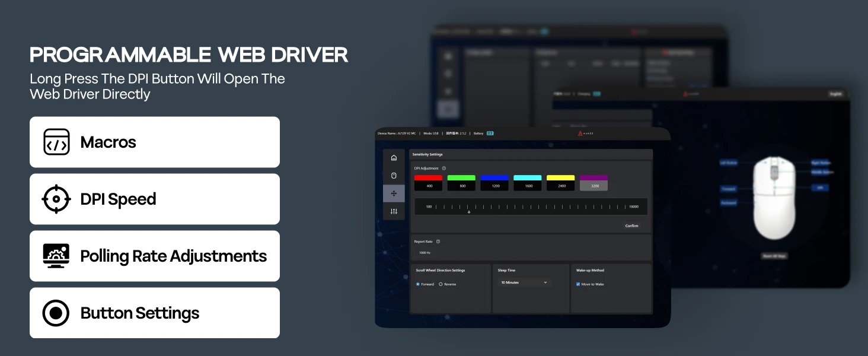Select the mouse button settings sidebar icon
Viewport: 868px width, 356px height.
(394, 176)
